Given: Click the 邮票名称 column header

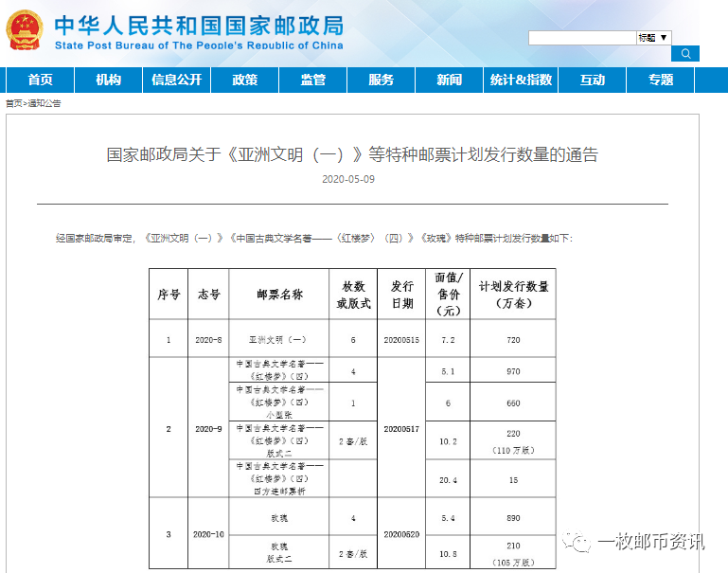Looking at the screenshot, I should pos(279,294).
